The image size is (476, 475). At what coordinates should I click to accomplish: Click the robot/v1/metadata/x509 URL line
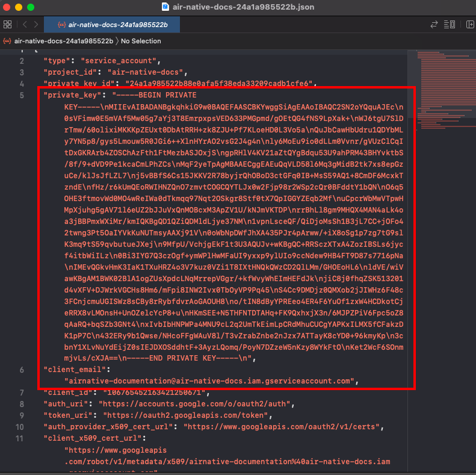tap(227, 462)
